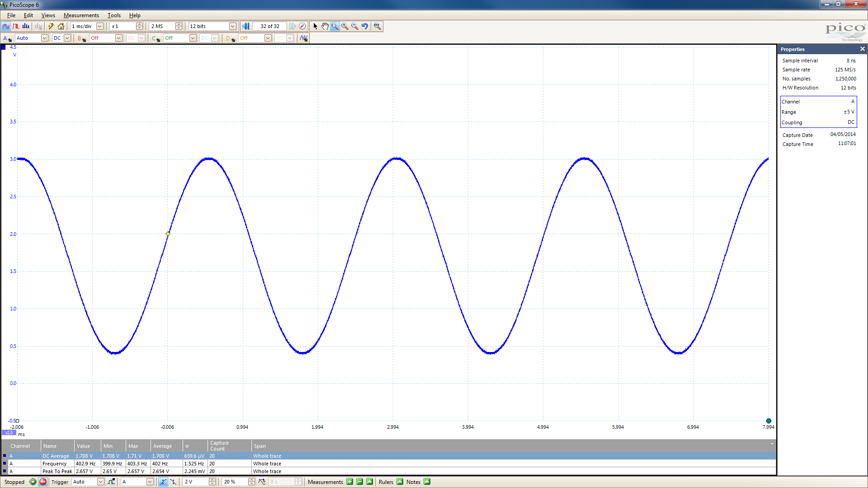Start capturing with green Go button

click(x=33, y=482)
